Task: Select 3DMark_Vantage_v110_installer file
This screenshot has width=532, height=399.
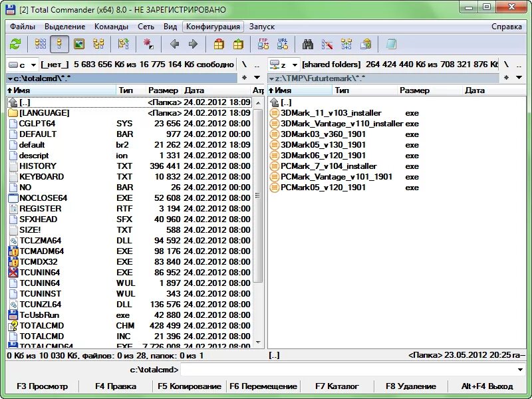Action: pyautogui.click(x=396, y=124)
